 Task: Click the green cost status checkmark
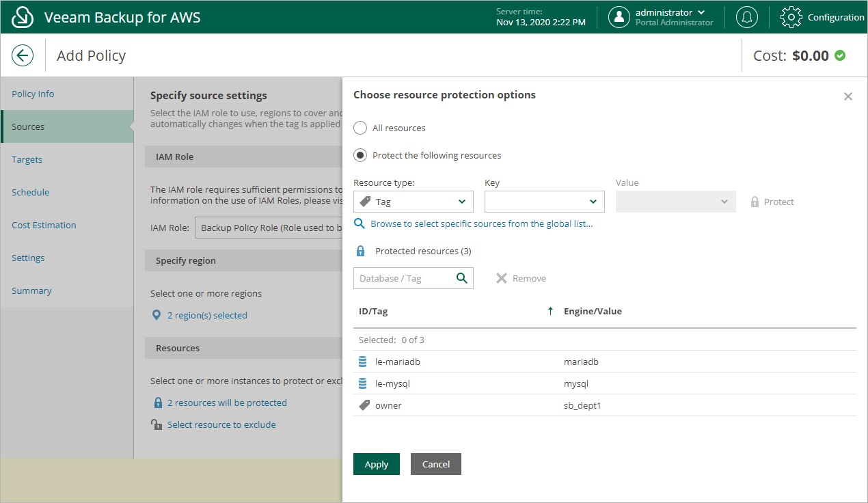point(840,55)
